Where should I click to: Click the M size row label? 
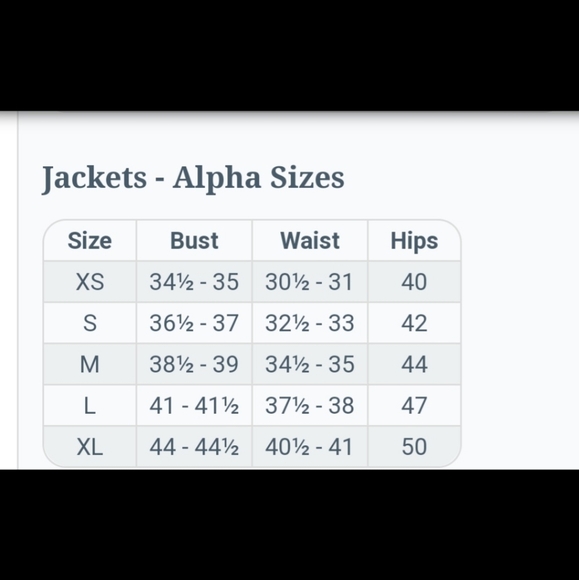click(90, 364)
